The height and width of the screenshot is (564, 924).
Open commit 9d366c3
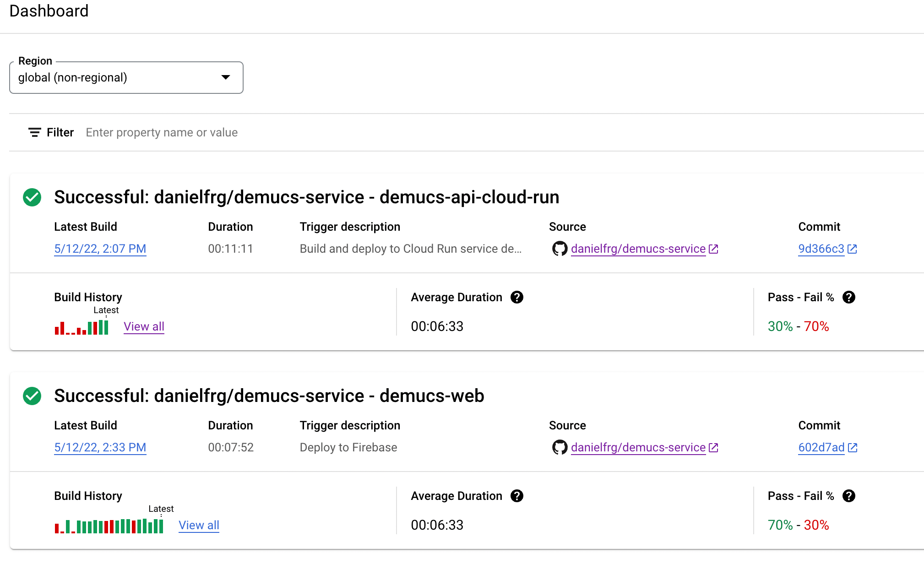point(821,249)
